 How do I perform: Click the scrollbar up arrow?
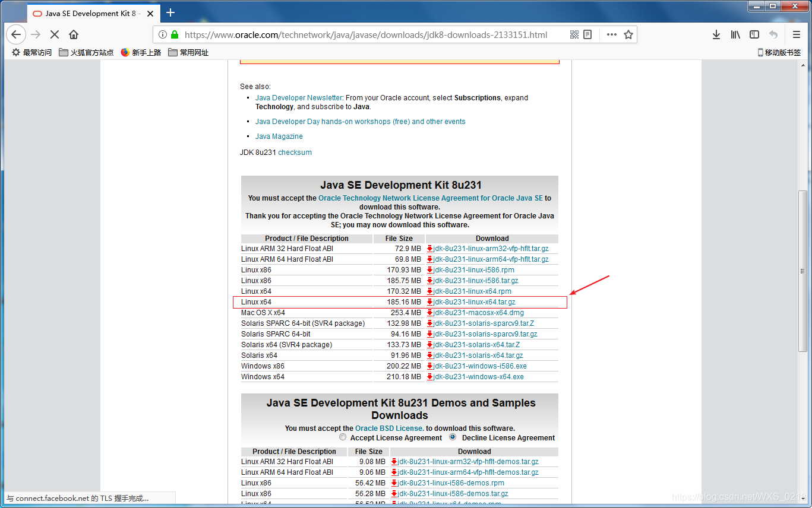[x=803, y=64]
